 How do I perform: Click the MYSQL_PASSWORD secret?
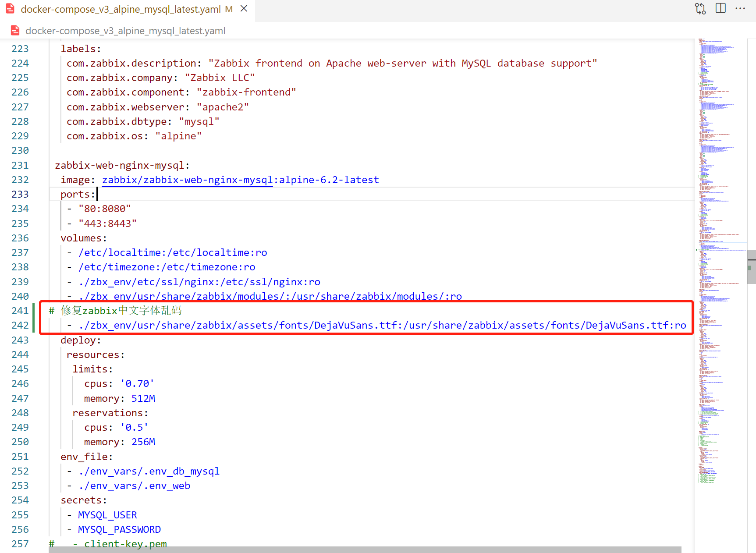(119, 529)
